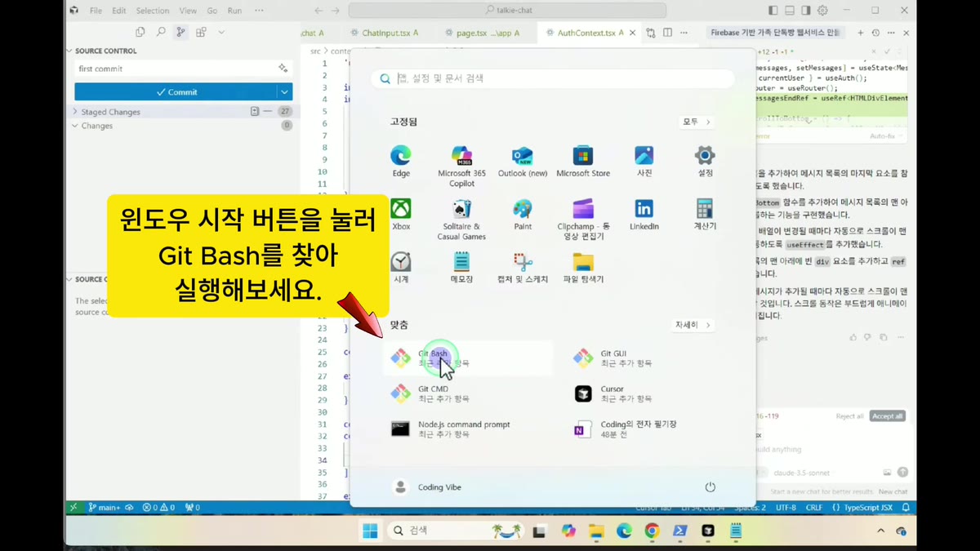Expand more views chevron in the sidebar
Image resolution: width=980 pixels, height=551 pixels.
(x=221, y=32)
